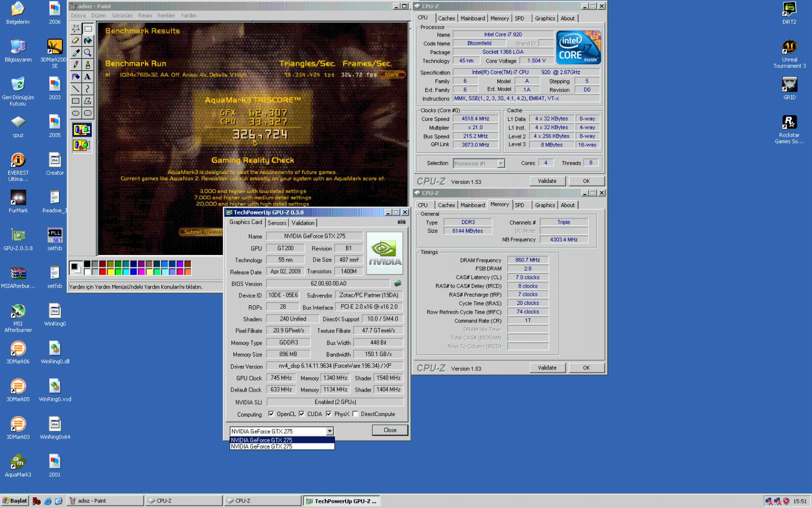Toggle the DirectCompute checkbox in GPU-Z
This screenshot has width=812, height=508.
click(355, 414)
